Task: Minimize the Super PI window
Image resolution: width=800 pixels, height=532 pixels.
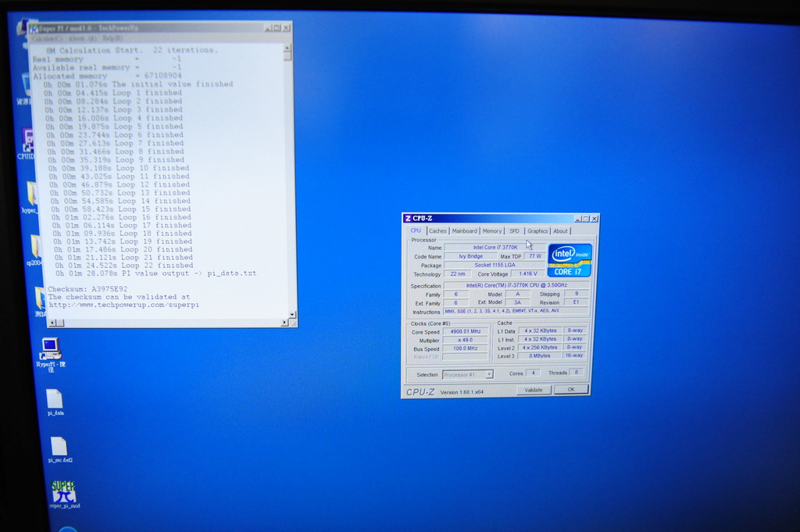Action: [269, 27]
